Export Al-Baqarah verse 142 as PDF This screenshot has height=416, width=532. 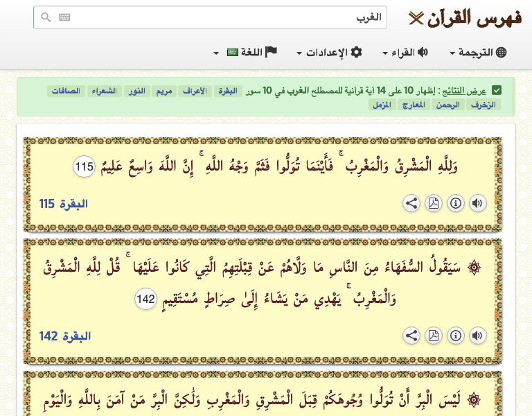point(434,336)
